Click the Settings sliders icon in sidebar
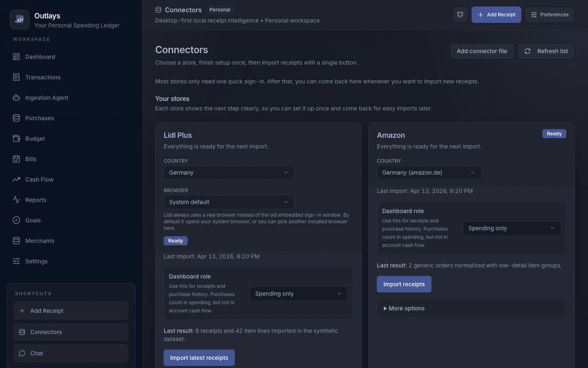The image size is (588, 368). [x=16, y=261]
